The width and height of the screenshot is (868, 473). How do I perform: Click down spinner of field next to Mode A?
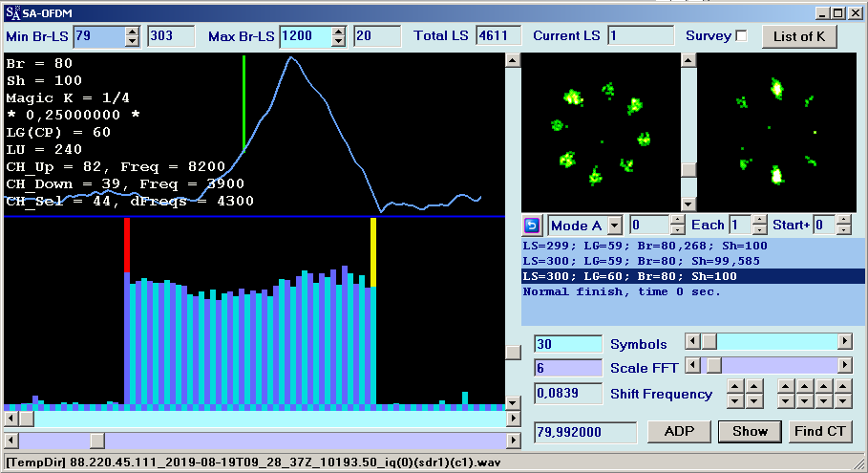[x=678, y=230]
